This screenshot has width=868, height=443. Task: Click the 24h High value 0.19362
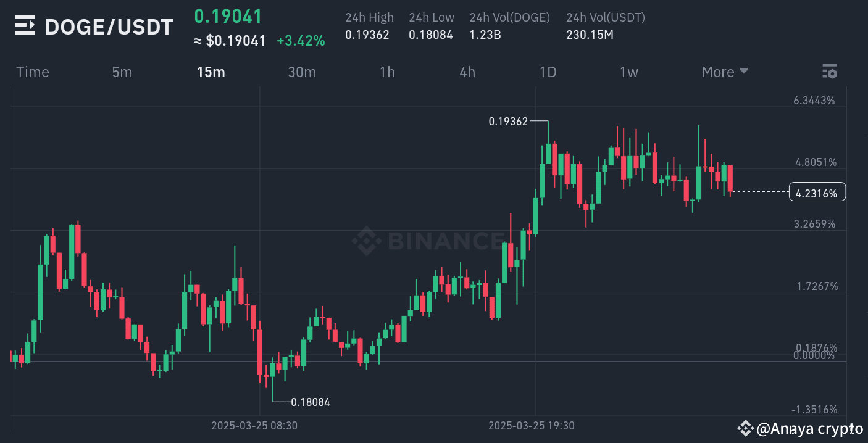coord(368,35)
